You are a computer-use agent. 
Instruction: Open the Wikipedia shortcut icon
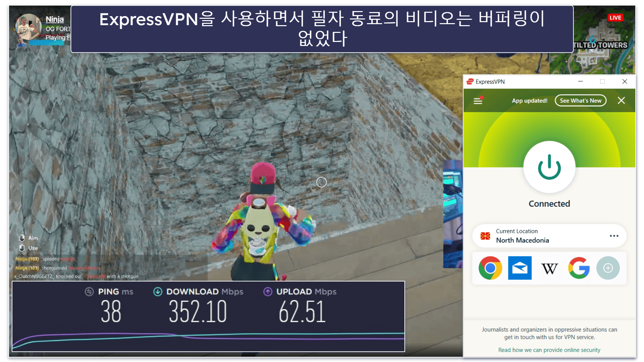click(549, 268)
